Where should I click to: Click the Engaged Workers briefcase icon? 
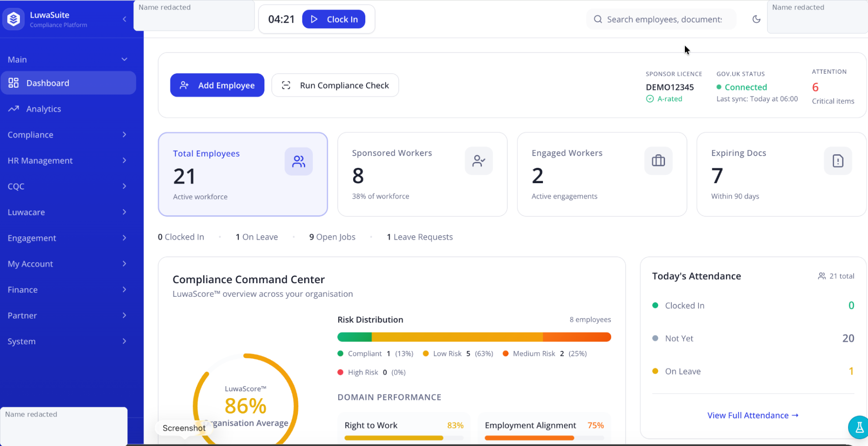pyautogui.click(x=658, y=161)
